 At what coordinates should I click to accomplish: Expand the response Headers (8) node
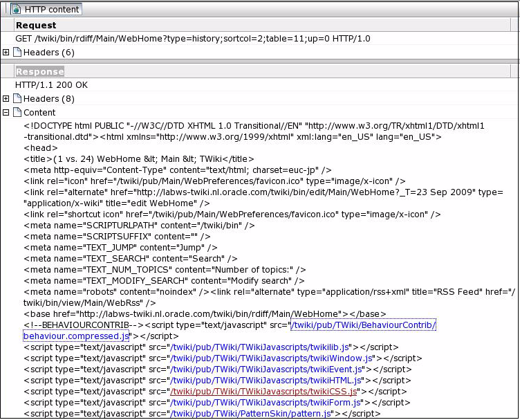[x=6, y=98]
